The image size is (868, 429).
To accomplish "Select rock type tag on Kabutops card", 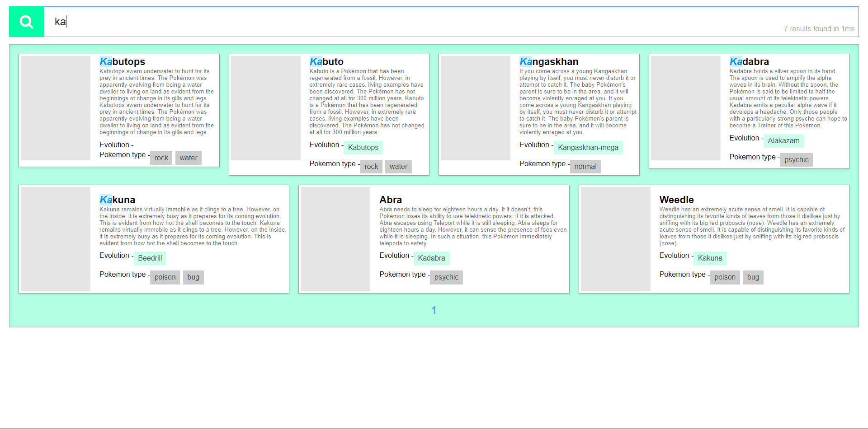I will (x=161, y=158).
